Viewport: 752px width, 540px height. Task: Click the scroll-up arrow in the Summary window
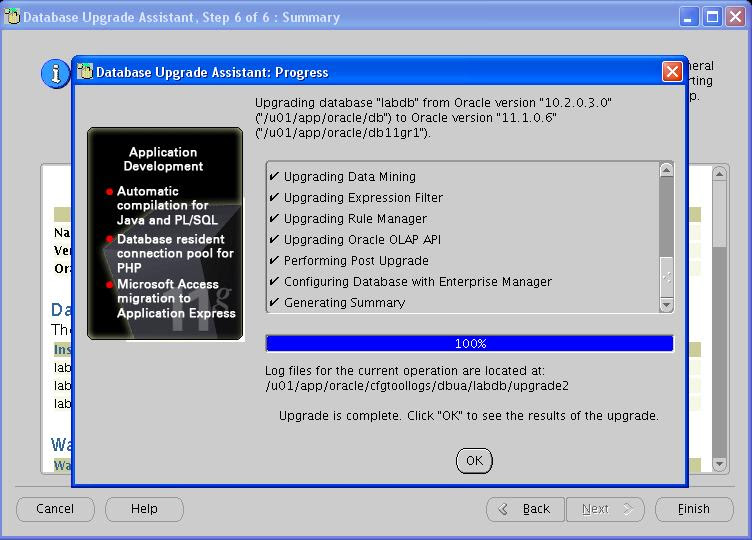[x=719, y=174]
